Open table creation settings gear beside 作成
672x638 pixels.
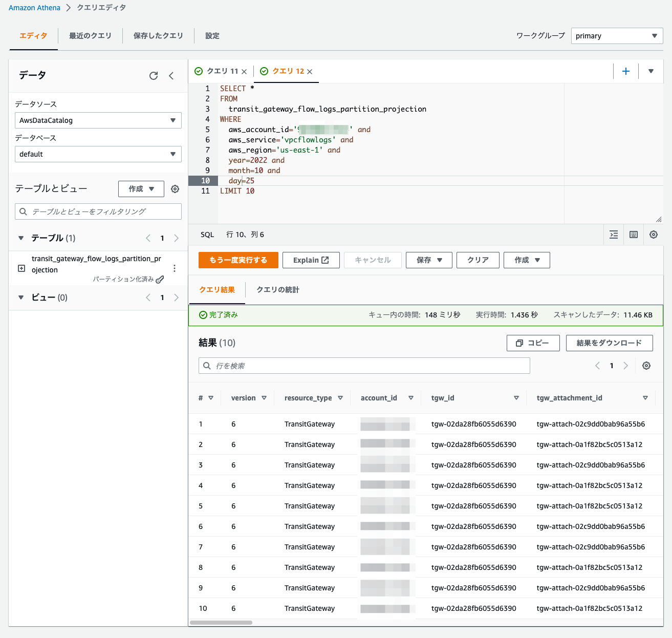175,188
